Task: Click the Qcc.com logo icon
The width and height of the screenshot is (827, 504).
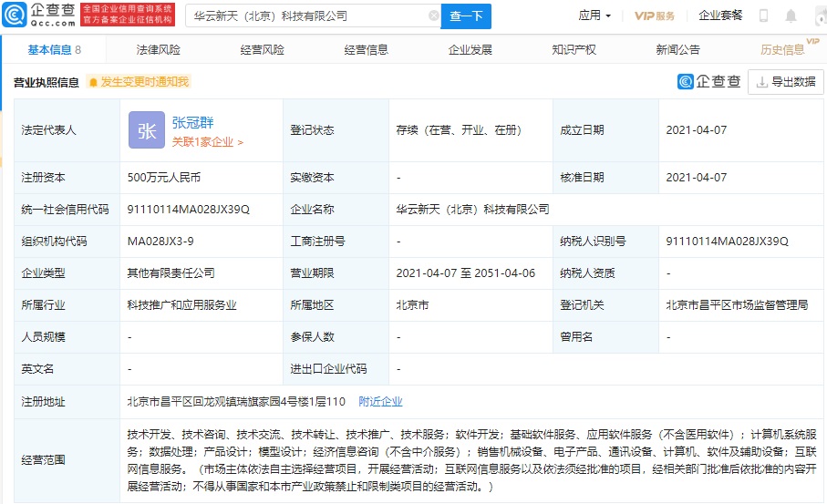Action: coord(15,15)
